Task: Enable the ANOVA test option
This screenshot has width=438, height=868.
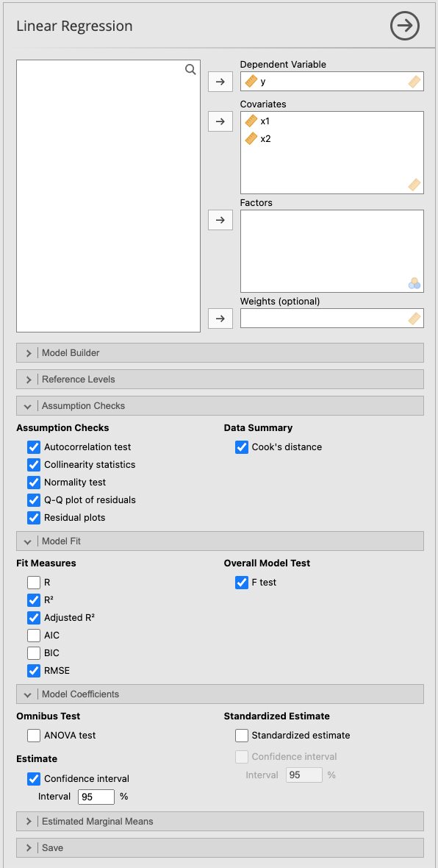Action: [33, 735]
